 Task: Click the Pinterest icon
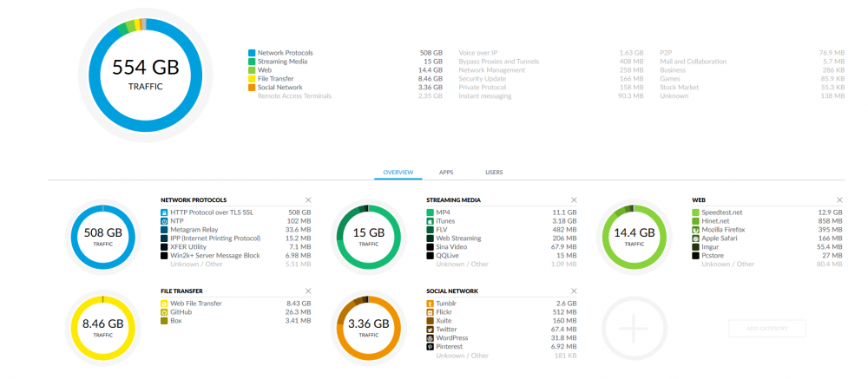[430, 347]
